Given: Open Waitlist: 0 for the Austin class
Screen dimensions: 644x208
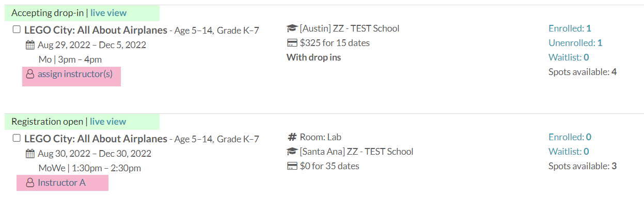Looking at the screenshot, I should [569, 57].
